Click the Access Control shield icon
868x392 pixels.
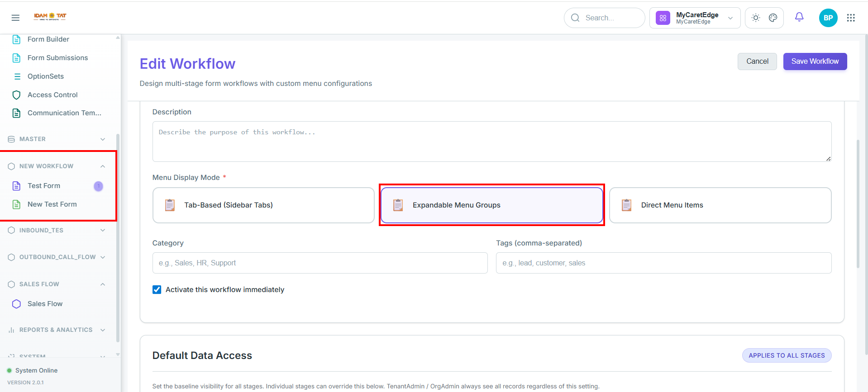[17, 95]
